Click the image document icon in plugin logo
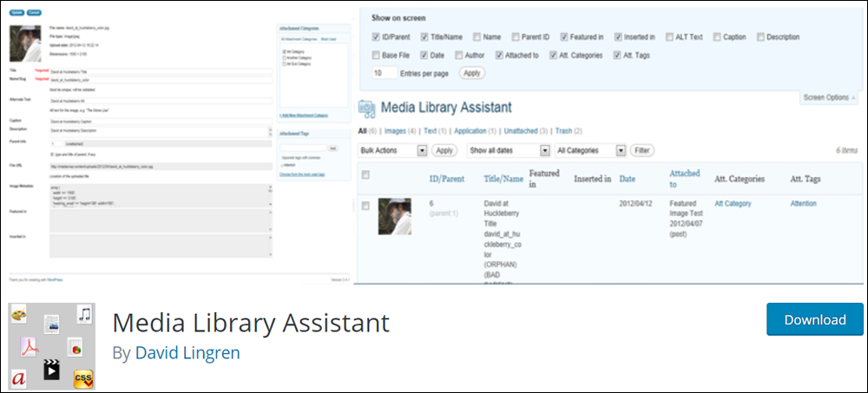Image resolution: width=868 pixels, height=393 pixels. click(51, 324)
